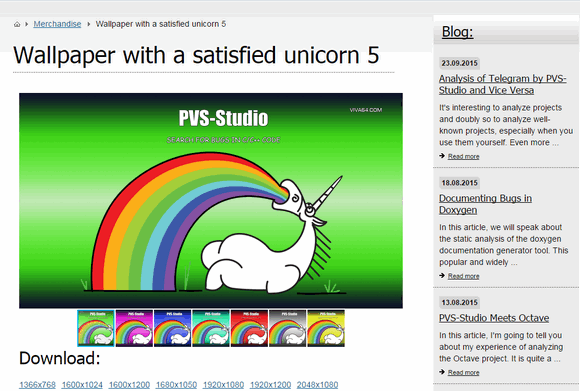This screenshot has height=391, width=580.
Task: Open Analysis of Telegram by PVS-Studio article
Action: (x=502, y=84)
